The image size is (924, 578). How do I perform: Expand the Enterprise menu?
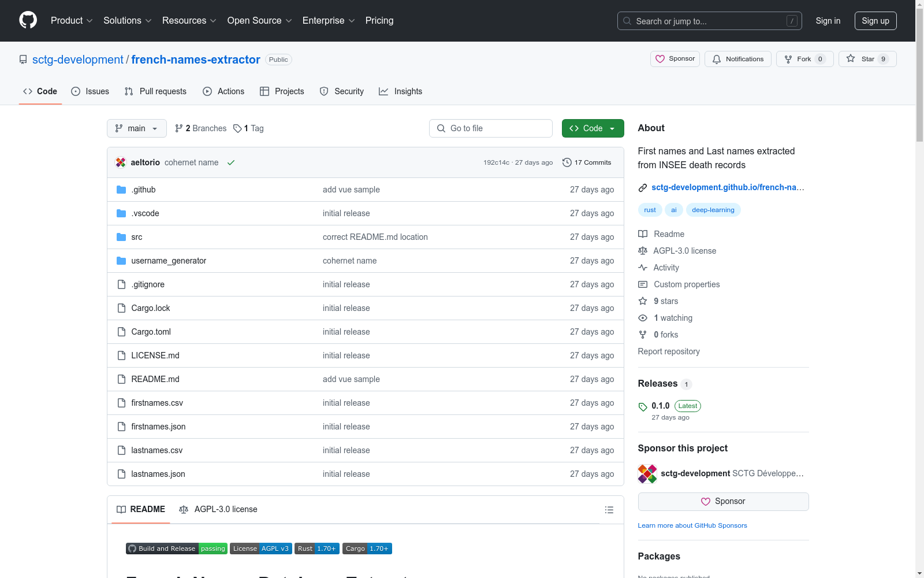tap(329, 21)
